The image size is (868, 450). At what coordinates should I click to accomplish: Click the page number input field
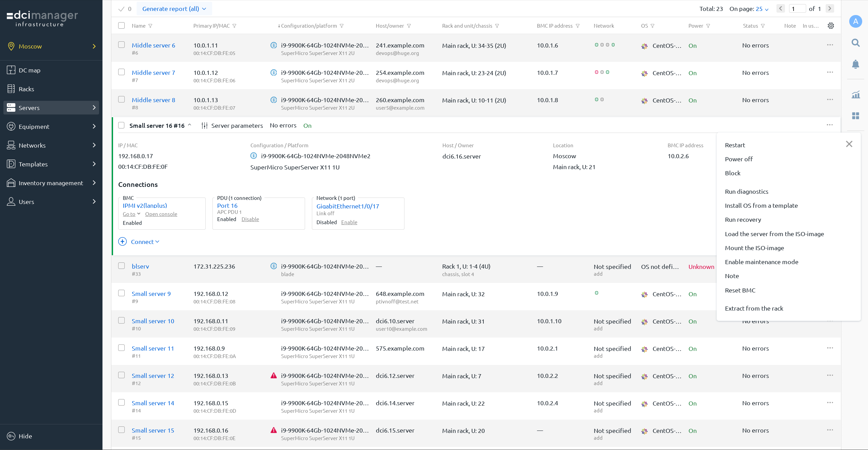click(x=797, y=9)
